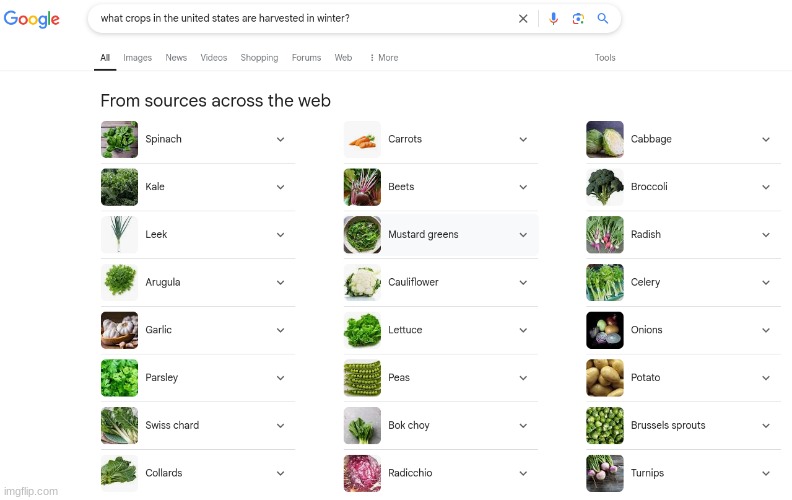This screenshot has height=500, width=792.
Task: Select the Mustard greens label
Action: 423,235
